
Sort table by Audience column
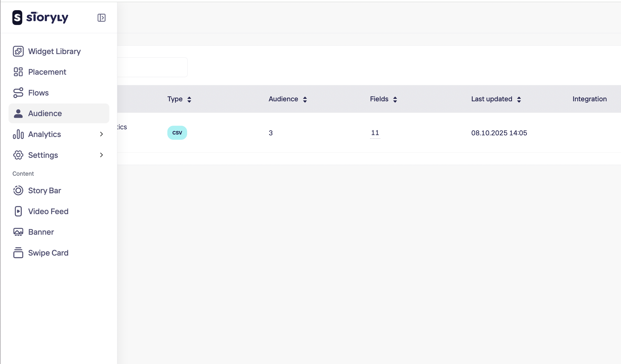pos(305,99)
